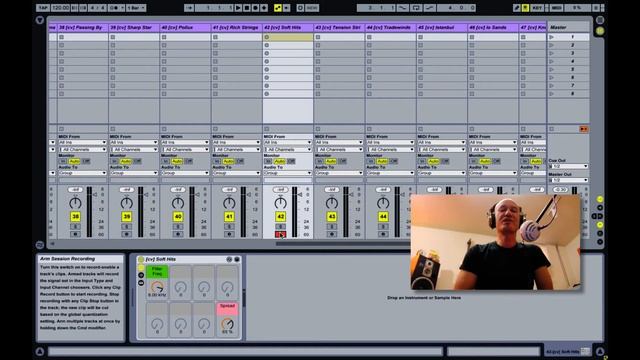This screenshot has height=360, width=640.
Task: Open the Cue Out dropdown
Action: 569,166
